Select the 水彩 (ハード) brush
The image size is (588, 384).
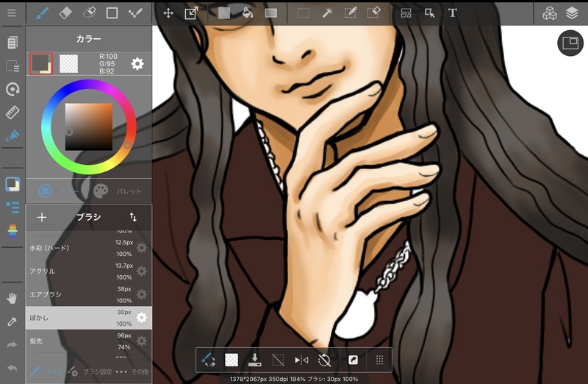click(88, 248)
